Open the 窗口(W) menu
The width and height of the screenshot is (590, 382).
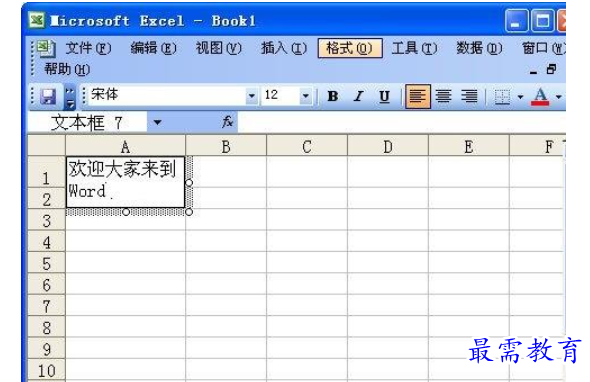pyautogui.click(x=543, y=48)
